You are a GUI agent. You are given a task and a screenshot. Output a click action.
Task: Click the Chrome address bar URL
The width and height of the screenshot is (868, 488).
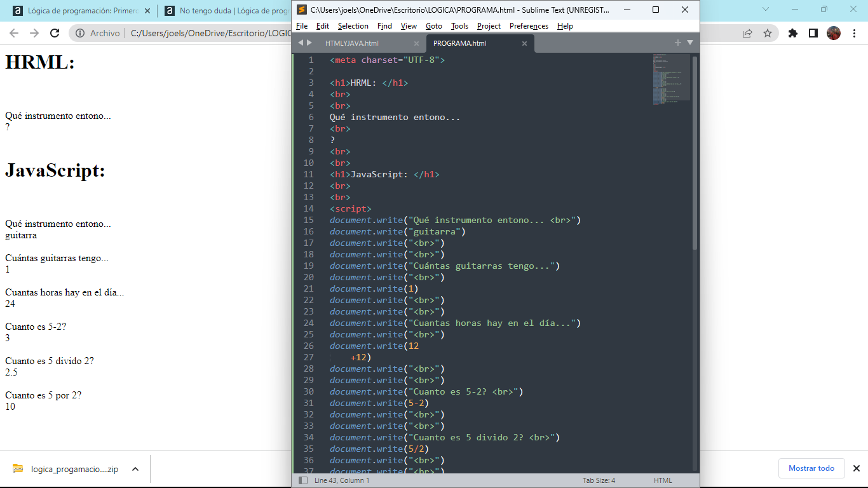tap(210, 33)
